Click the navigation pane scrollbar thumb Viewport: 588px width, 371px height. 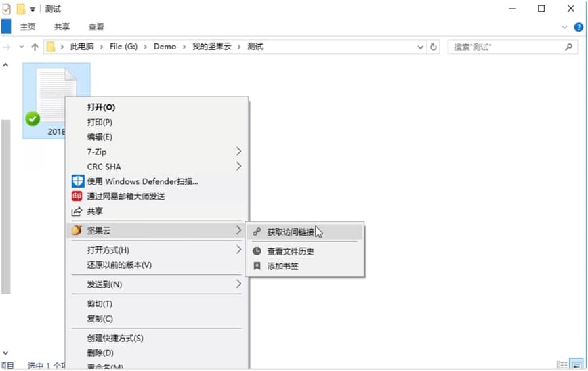click(5, 207)
